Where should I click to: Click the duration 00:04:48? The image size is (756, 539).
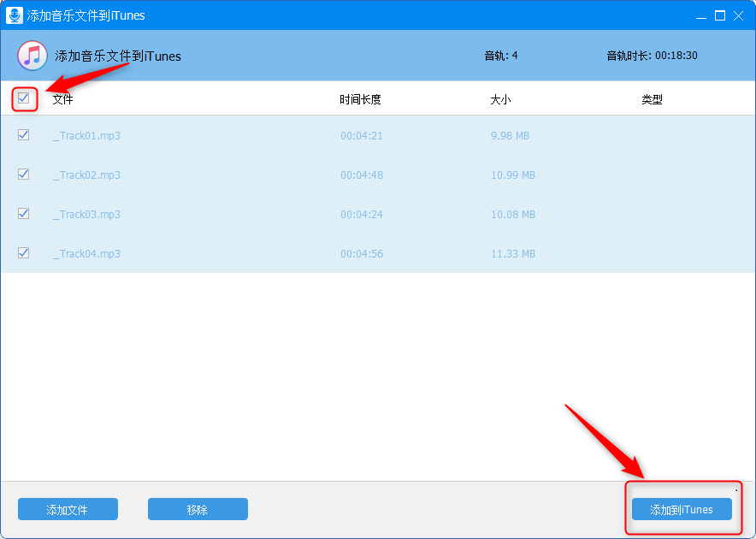[362, 175]
